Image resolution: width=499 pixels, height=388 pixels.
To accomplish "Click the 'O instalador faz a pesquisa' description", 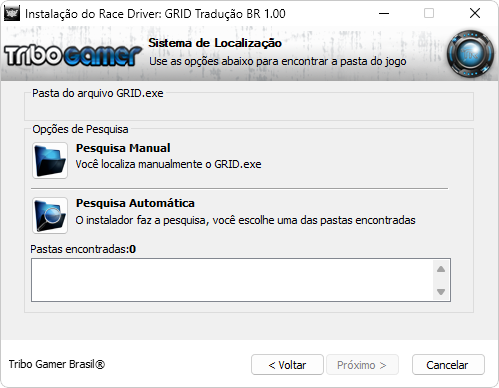I will click(245, 220).
